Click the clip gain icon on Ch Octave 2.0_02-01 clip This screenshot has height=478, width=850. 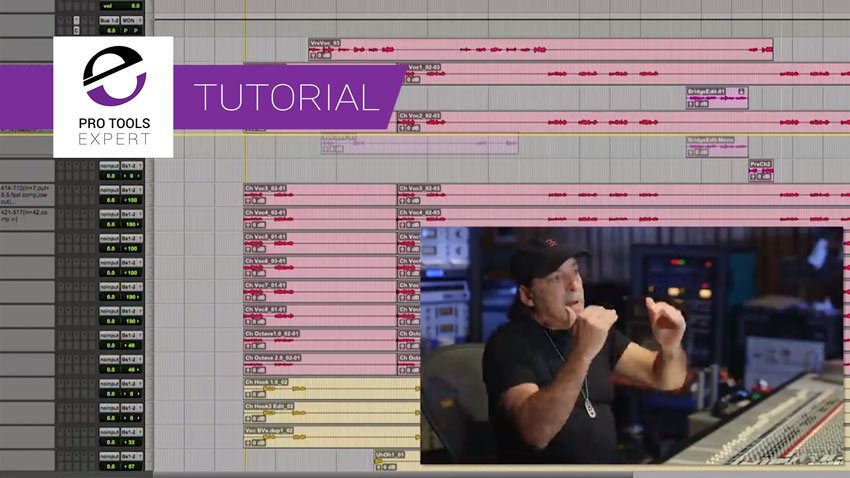coord(248,370)
